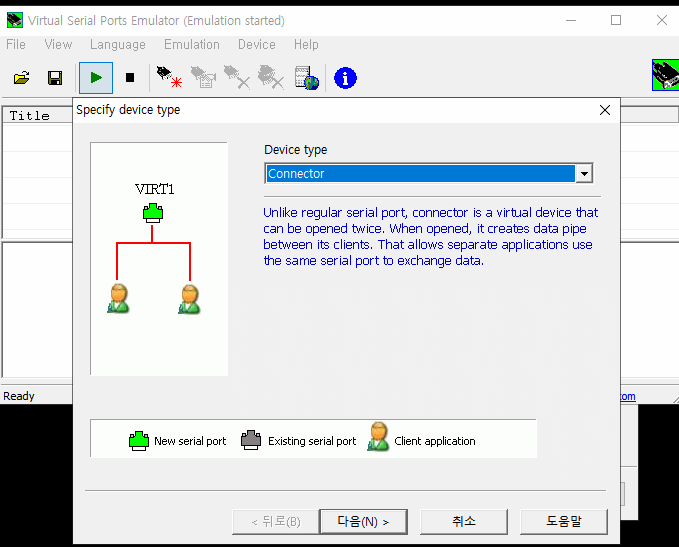The image size is (679, 547).
Task: Click the 도움말 help button
Action: pos(564,521)
